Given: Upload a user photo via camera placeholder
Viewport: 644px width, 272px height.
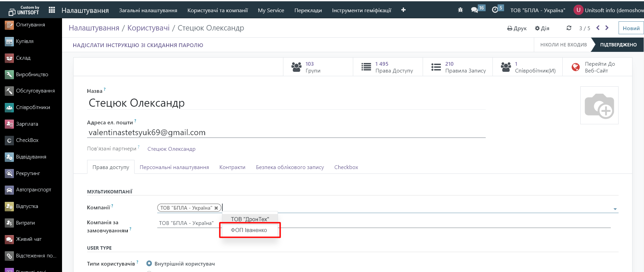Looking at the screenshot, I should pos(599,105).
